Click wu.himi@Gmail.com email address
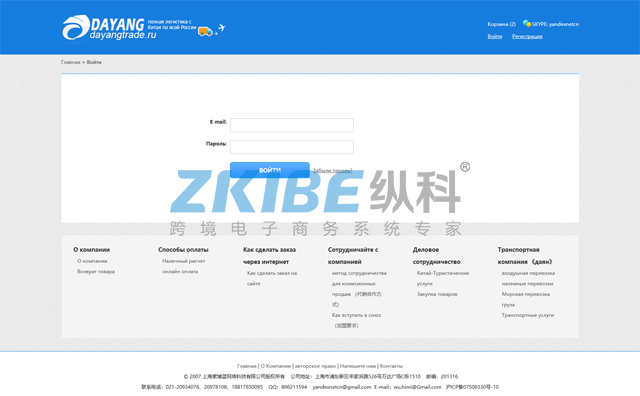640x396 pixels. point(417,387)
